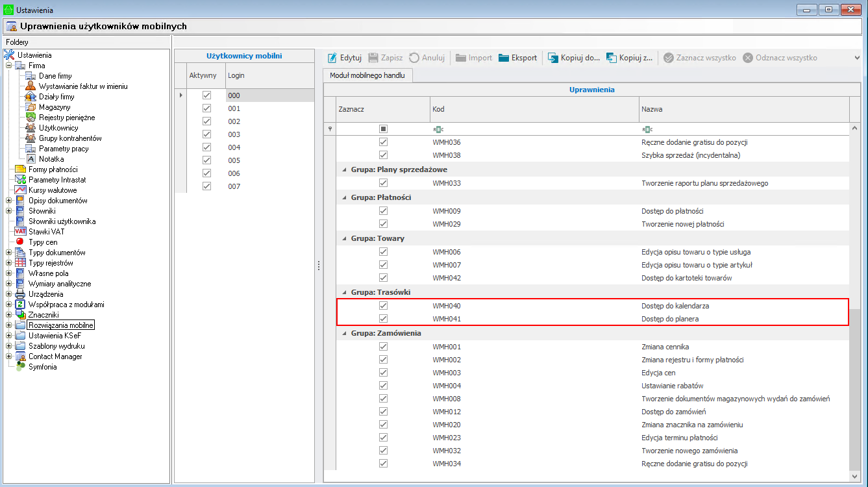Click the Zaznacz column header
The height and width of the screenshot is (487, 868).
tap(382, 110)
